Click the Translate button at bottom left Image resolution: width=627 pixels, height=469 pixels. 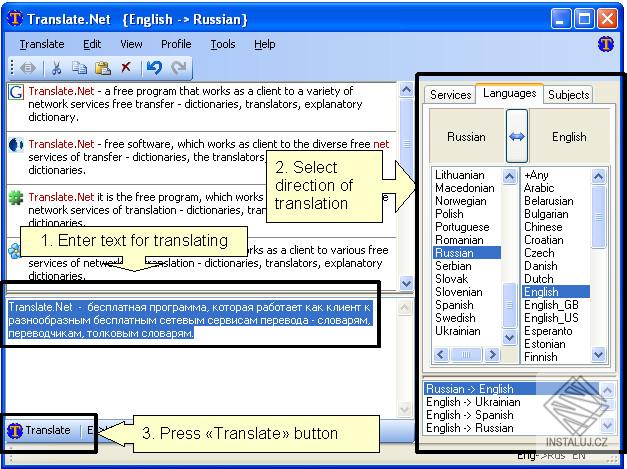(x=39, y=430)
